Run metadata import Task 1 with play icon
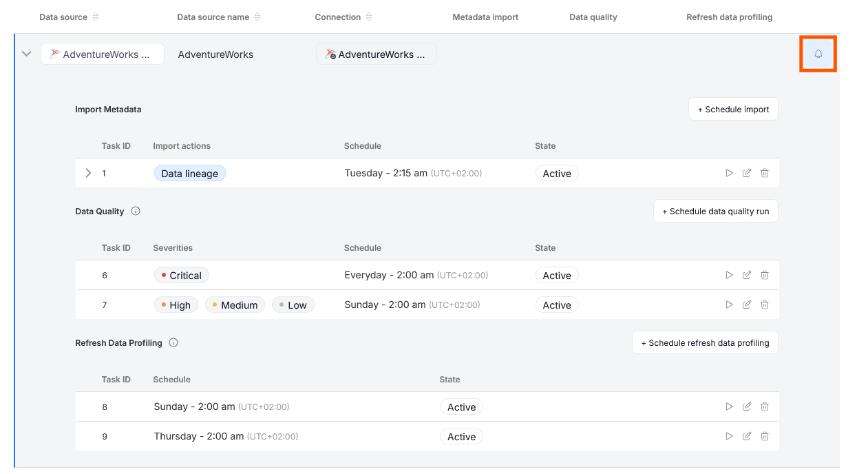Screen dimensions: 868x474 729,173
